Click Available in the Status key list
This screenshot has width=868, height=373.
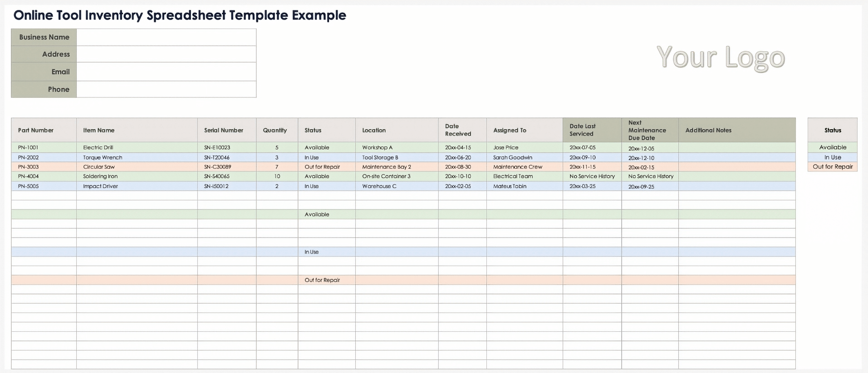point(833,147)
